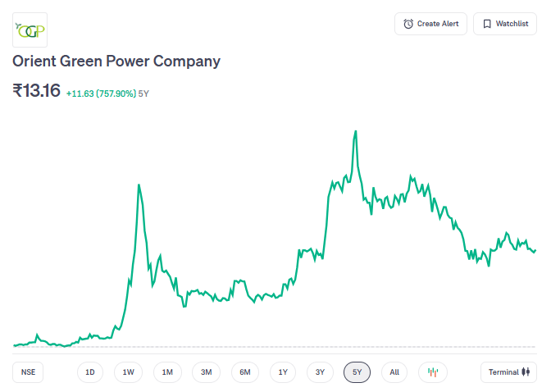Switch chart to 3M range

(x=207, y=372)
